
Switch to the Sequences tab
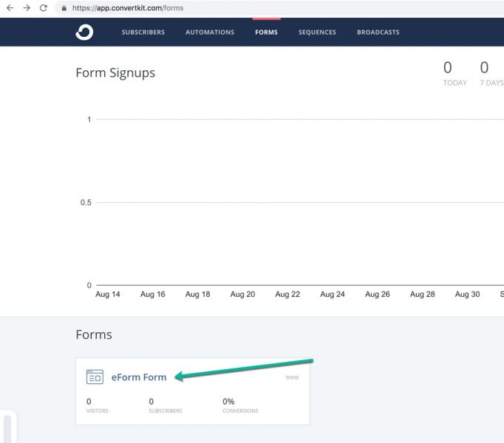point(317,32)
